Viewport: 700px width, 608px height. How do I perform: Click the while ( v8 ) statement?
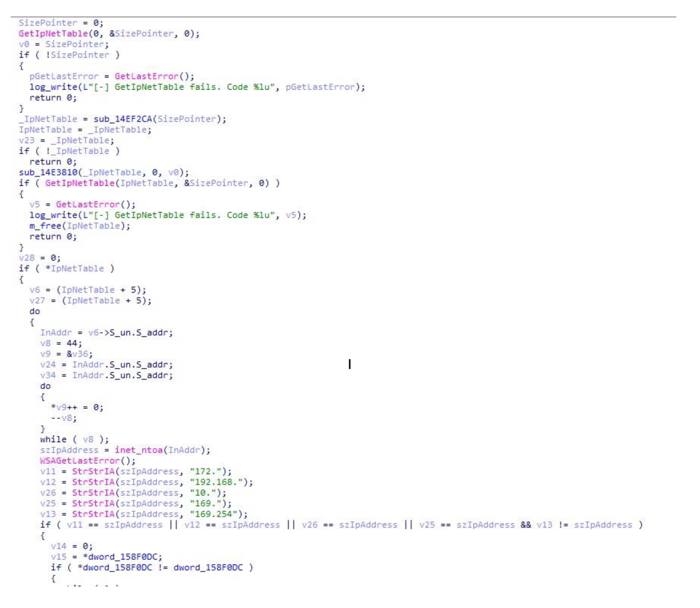click(x=74, y=440)
